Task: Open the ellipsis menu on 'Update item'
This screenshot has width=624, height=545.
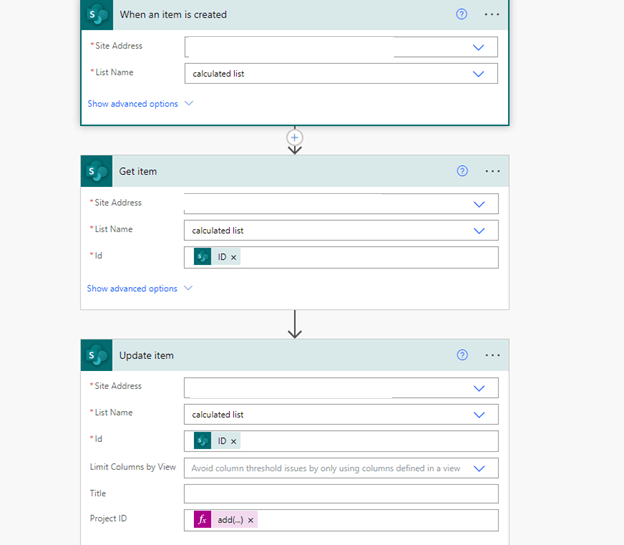Action: (x=493, y=355)
